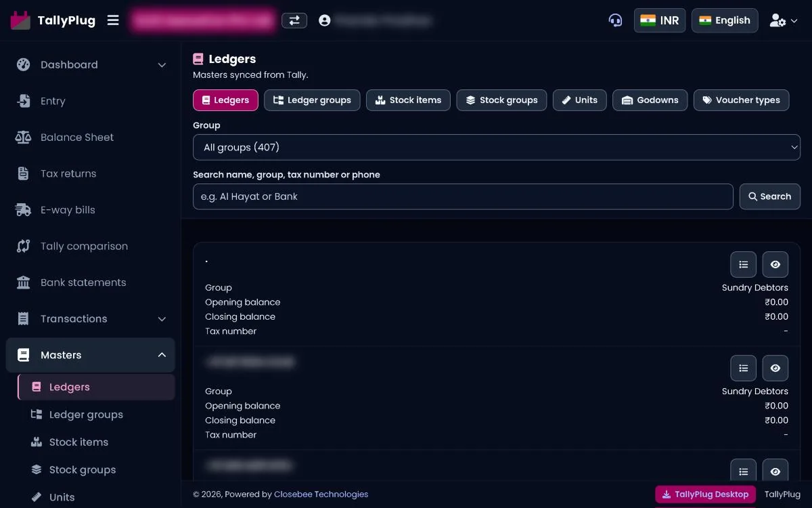Screen dimensions: 812x508
Task: Open Dashboard in the sidebar
Action: (x=91, y=65)
